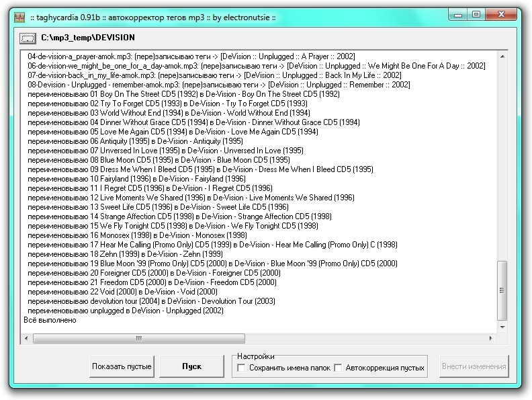Click the horizontal scrollbar left arrow

tap(26, 338)
